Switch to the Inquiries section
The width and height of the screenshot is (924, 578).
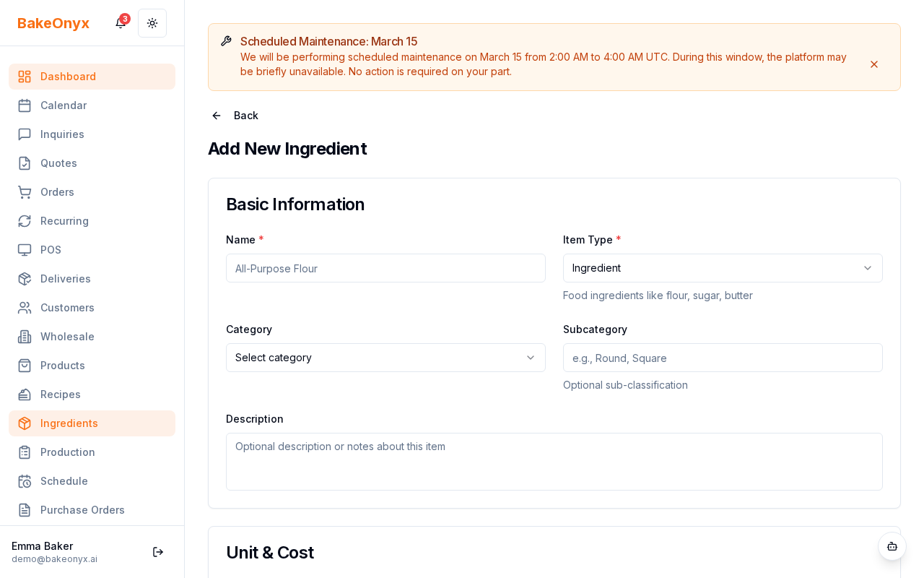coord(62,134)
